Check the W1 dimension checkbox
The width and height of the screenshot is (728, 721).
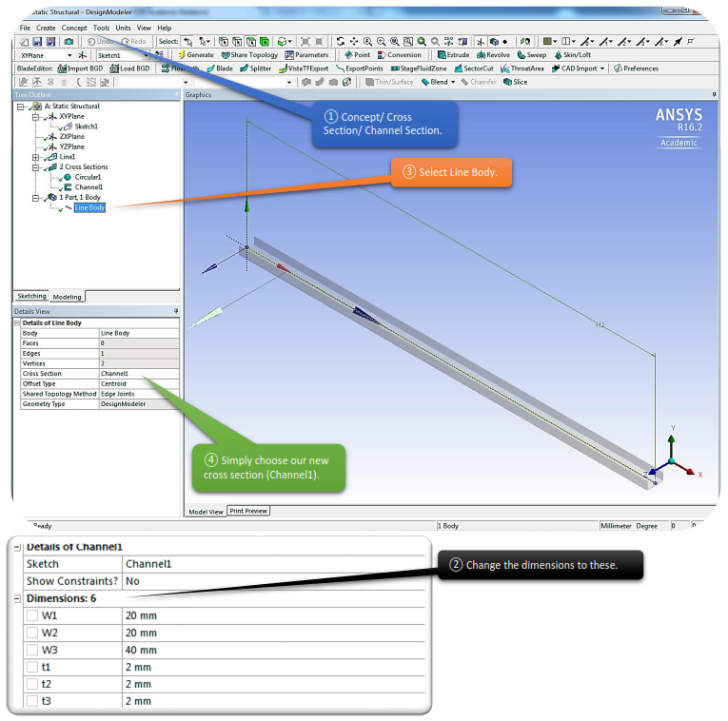click(x=32, y=615)
